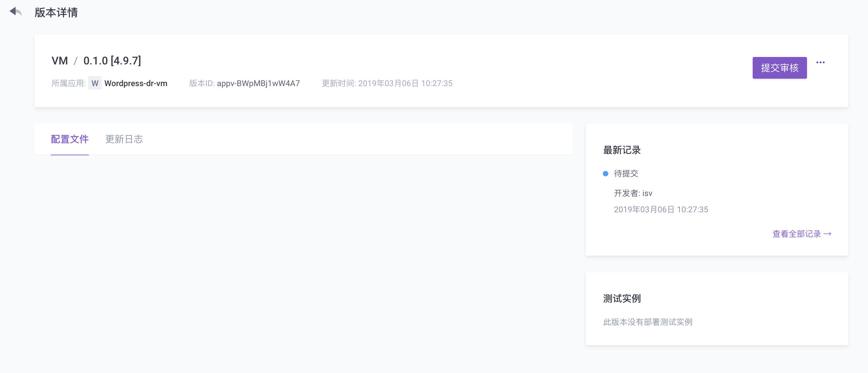
Task: Switch to the 更新日志 tab
Action: coord(124,139)
